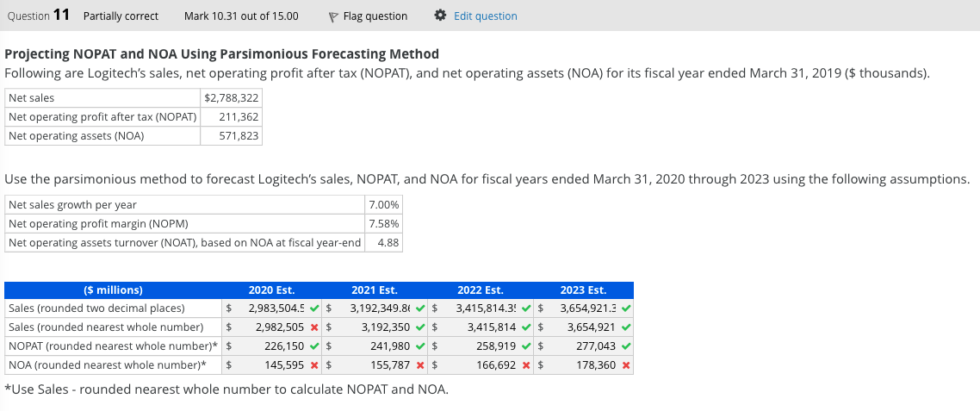
Task: Click the green check in 2020 two-decimal sales cell
Action: (314, 308)
